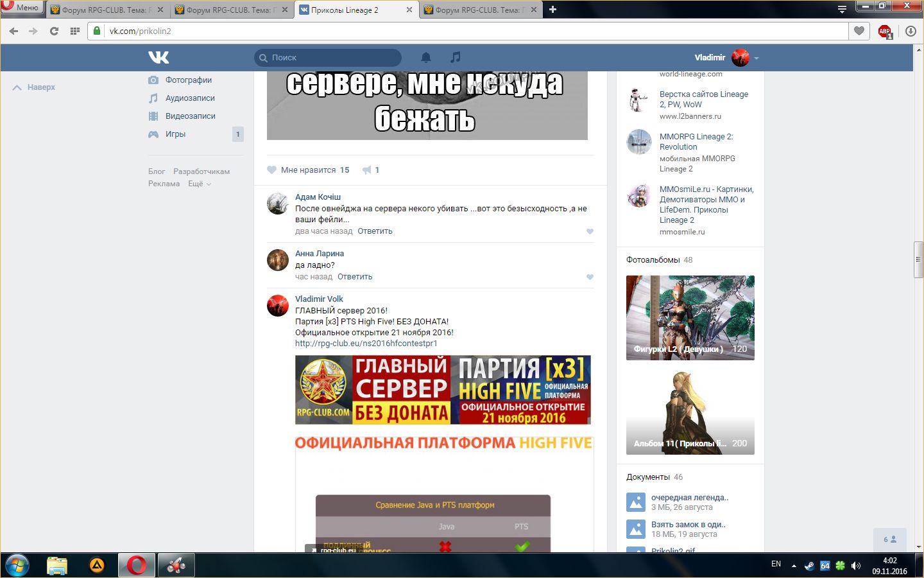The image size is (924, 578).
Task: Bookmark page with the heart icon
Action: [x=859, y=31]
